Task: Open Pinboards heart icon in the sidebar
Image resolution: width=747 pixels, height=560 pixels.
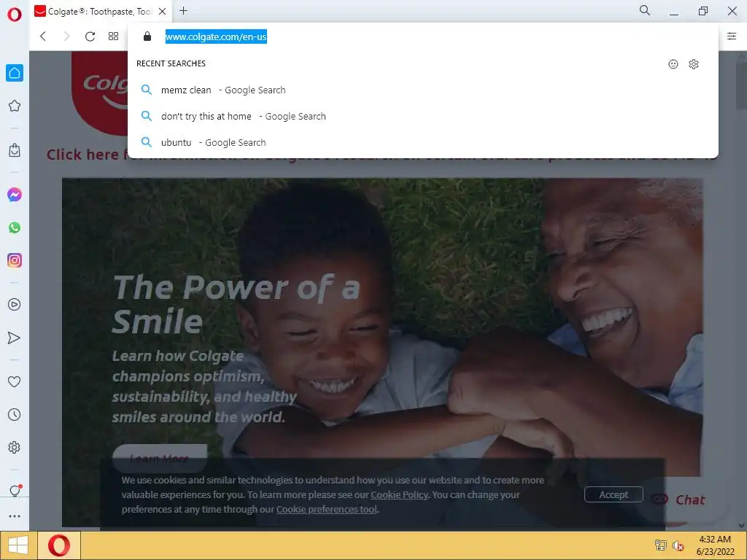Action: pos(15,381)
